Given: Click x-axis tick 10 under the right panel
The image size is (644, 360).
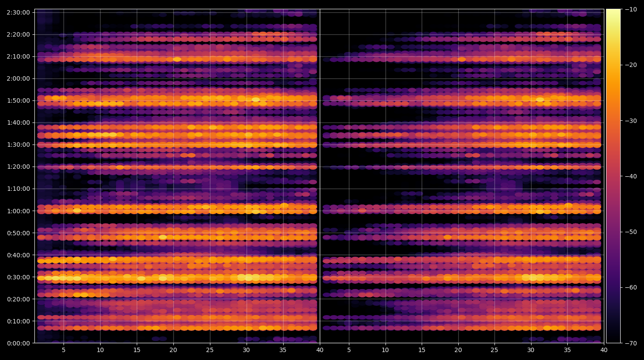Looking at the screenshot, I should pyautogui.click(x=385, y=350).
